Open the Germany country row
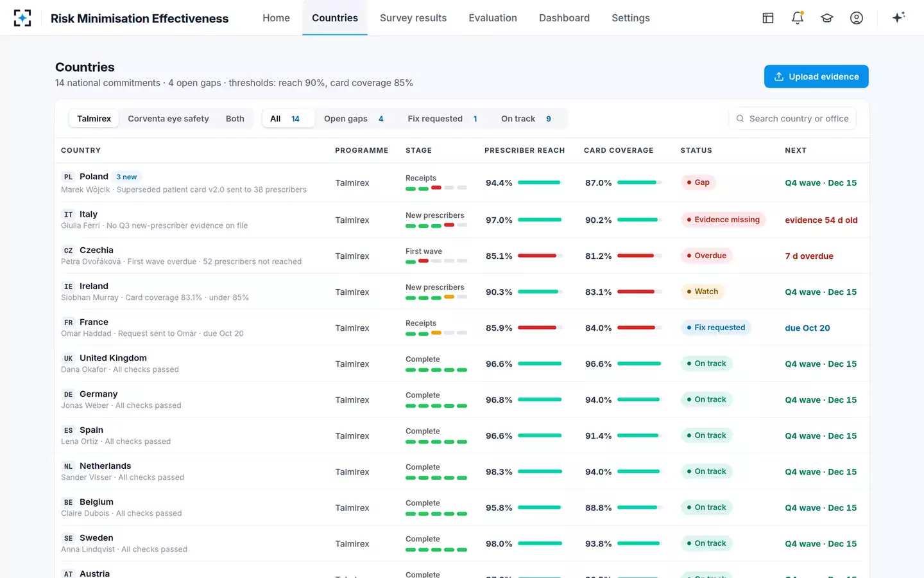 coord(462,399)
